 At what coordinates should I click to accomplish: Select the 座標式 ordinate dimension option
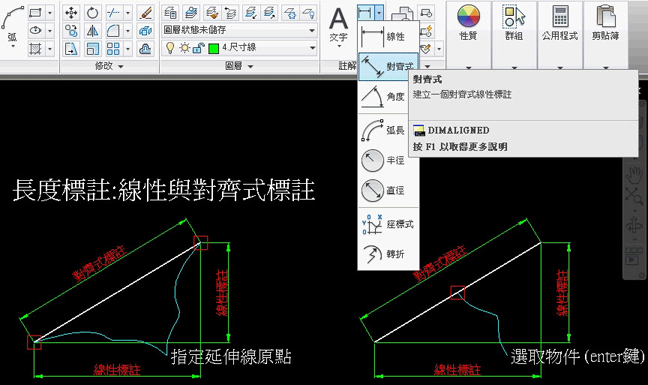pos(388,224)
